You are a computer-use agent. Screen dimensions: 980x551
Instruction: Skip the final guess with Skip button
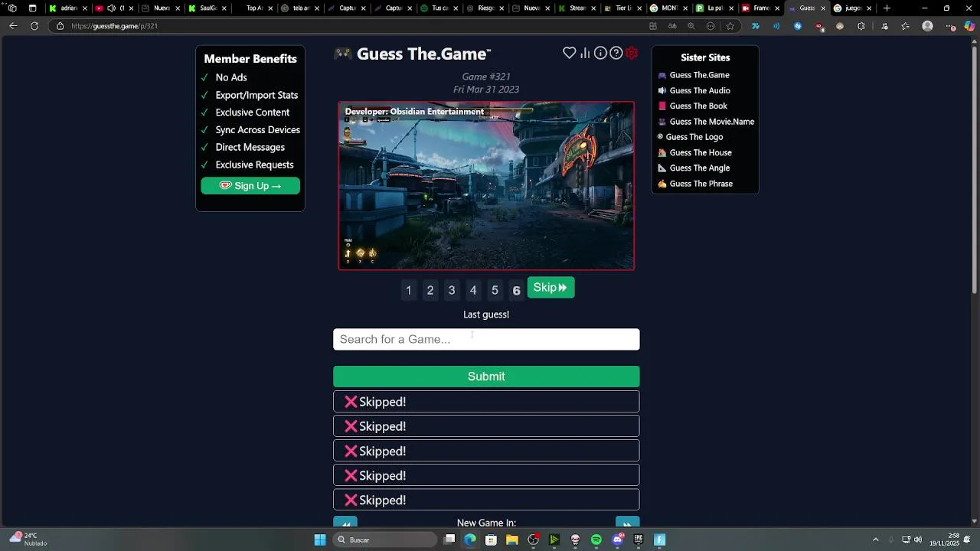tap(550, 288)
